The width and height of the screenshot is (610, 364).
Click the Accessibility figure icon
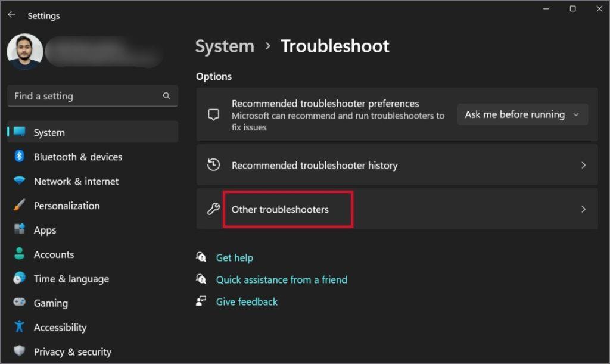click(x=19, y=326)
